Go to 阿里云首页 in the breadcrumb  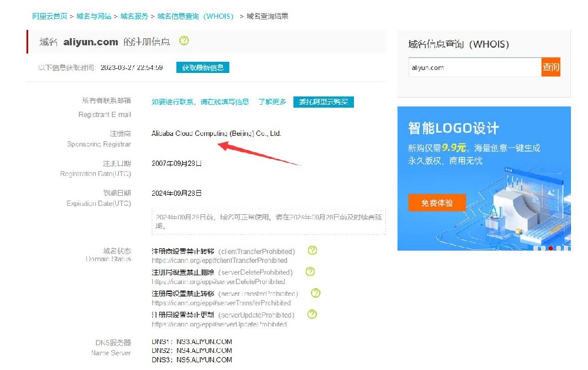49,16
